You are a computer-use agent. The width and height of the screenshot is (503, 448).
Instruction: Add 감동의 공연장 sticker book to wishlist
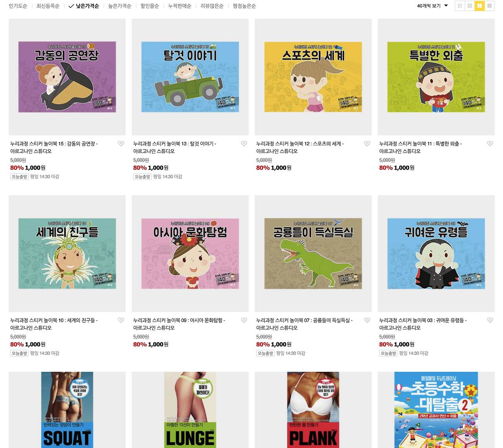(121, 144)
